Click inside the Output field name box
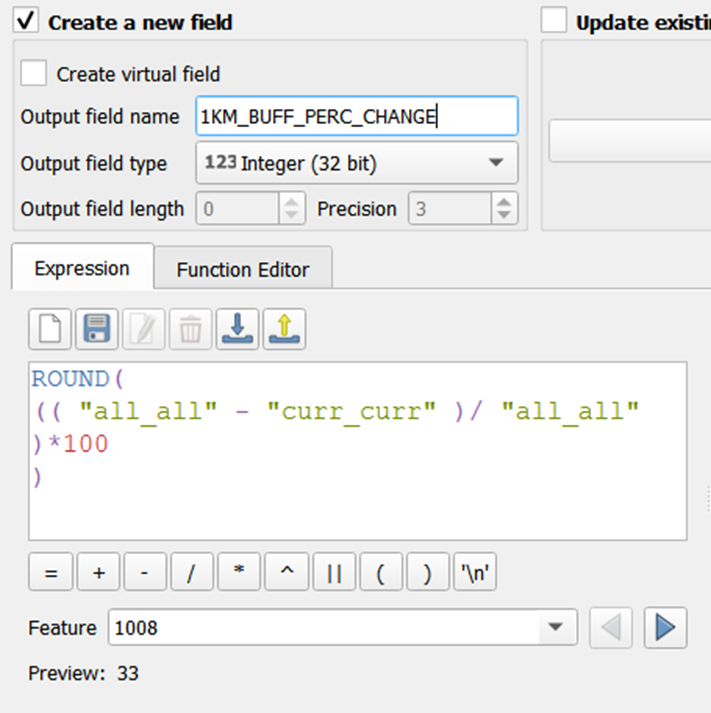Screen dimensions: 711x713 coord(356,116)
